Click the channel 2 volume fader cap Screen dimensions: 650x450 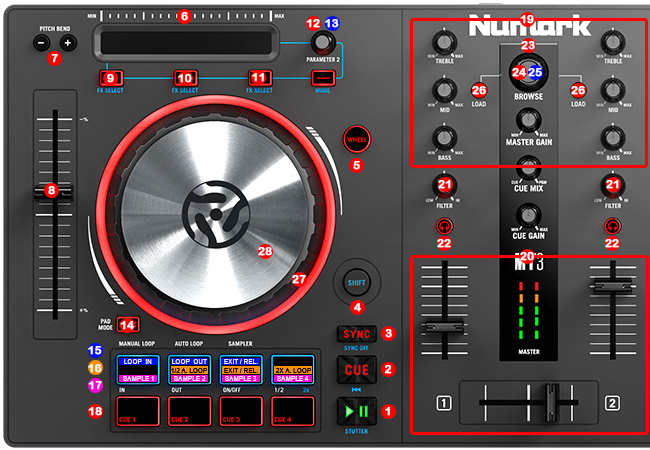(x=613, y=286)
